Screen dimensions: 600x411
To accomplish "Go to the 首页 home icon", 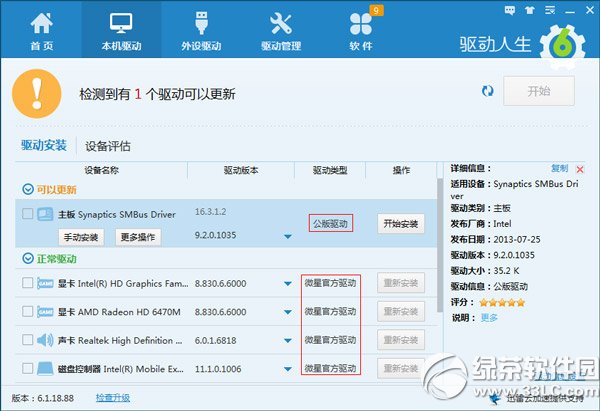I will coord(41,24).
